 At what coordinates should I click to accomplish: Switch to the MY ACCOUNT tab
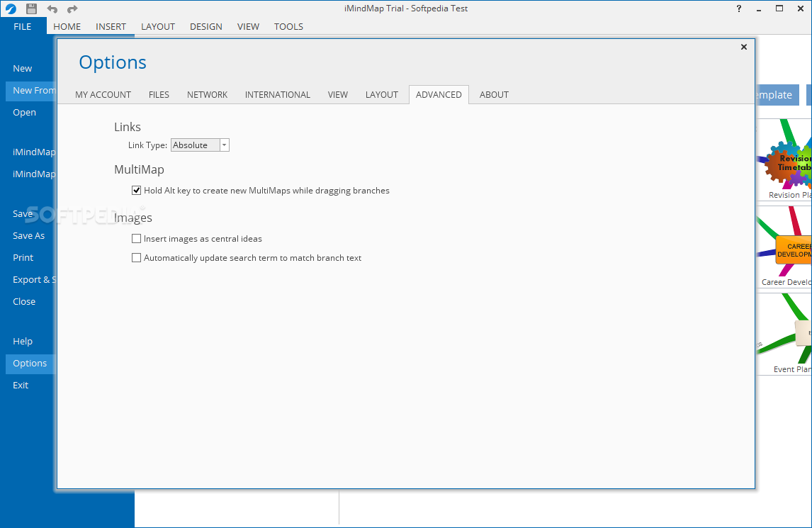point(103,95)
